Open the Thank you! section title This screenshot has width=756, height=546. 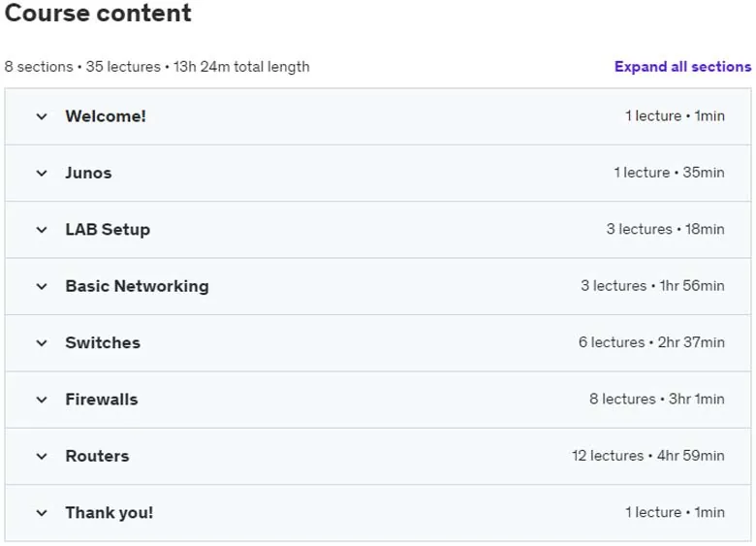109,513
